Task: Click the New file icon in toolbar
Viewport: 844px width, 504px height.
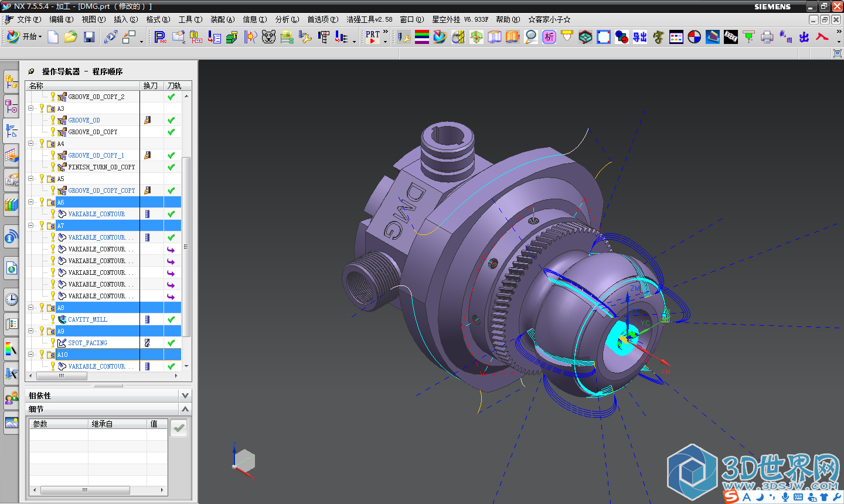Action: point(53,37)
